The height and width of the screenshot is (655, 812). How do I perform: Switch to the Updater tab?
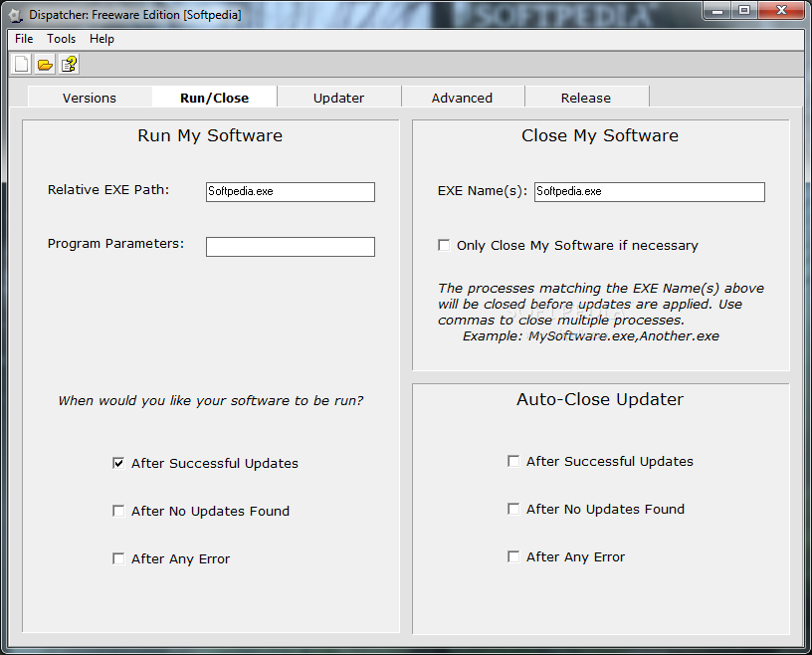338,98
